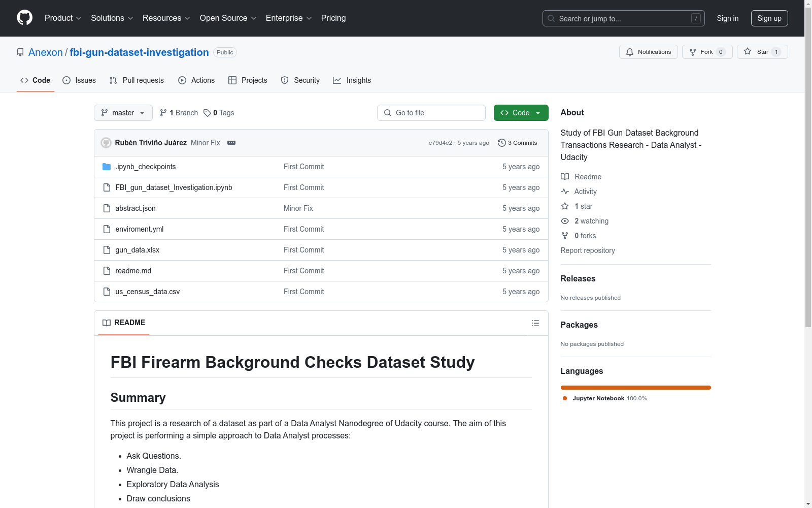Open the Packages section heading

click(579, 325)
